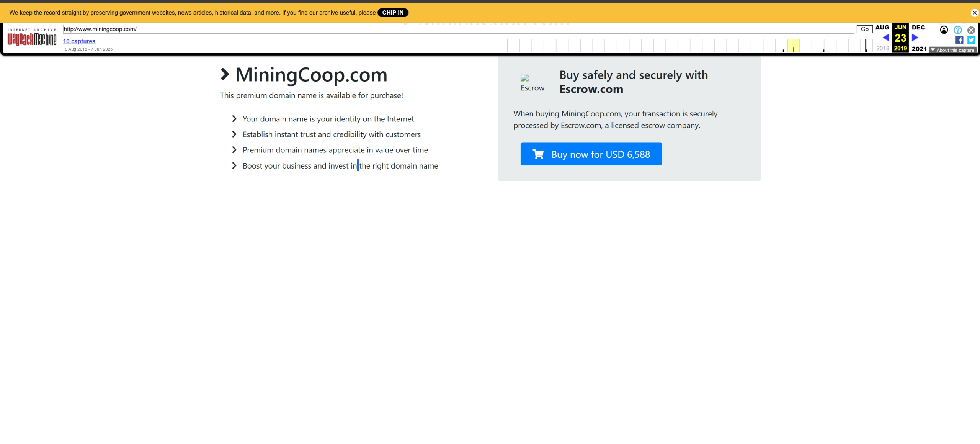The height and width of the screenshot is (444, 980).
Task: Expand About this capture
Action: tap(953, 50)
